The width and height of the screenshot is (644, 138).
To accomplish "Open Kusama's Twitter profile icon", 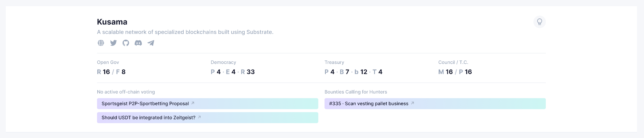I will click(x=113, y=43).
